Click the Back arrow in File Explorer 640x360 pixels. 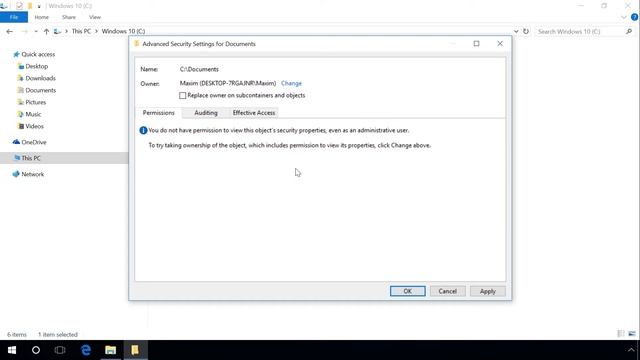coord(9,31)
